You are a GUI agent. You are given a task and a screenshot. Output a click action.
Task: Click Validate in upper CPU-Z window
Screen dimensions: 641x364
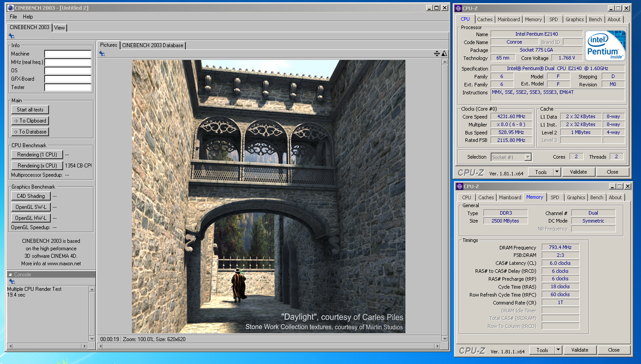click(x=578, y=172)
